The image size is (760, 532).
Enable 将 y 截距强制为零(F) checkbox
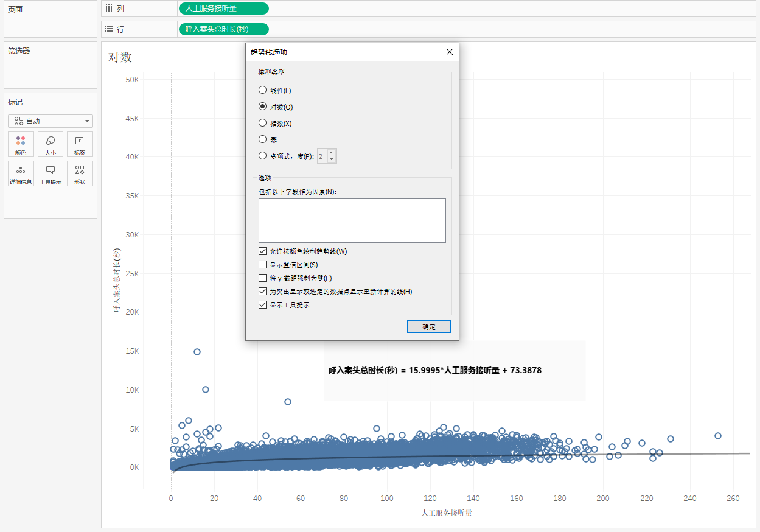click(262, 278)
